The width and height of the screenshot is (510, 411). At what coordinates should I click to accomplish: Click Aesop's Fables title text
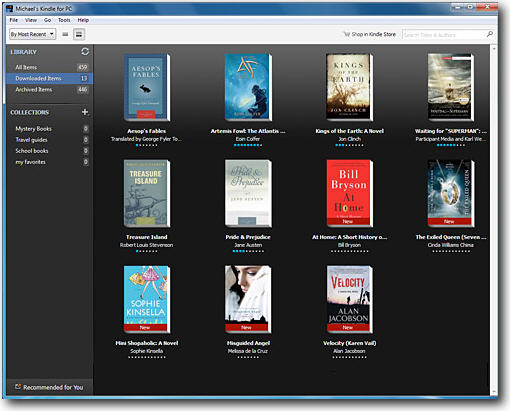pyautogui.click(x=147, y=131)
